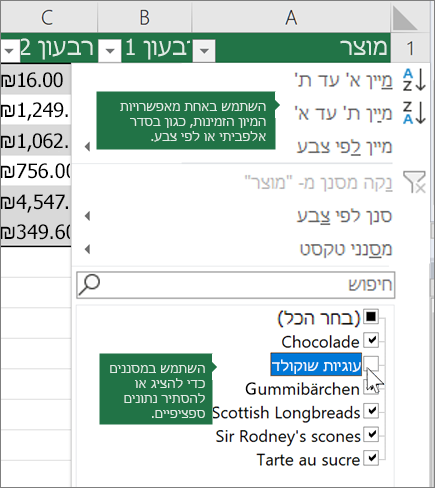The image size is (435, 488).
Task: Click the מוצר header cell
Action: point(291,48)
